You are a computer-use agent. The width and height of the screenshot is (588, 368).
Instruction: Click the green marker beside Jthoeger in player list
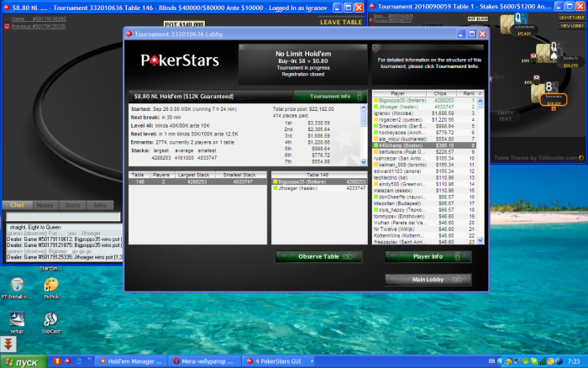pos(375,107)
